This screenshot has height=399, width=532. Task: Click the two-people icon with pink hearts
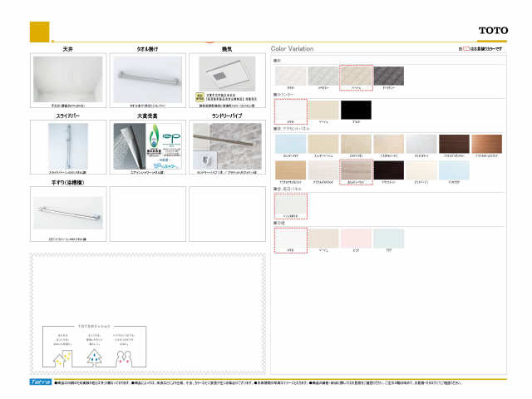point(126,357)
